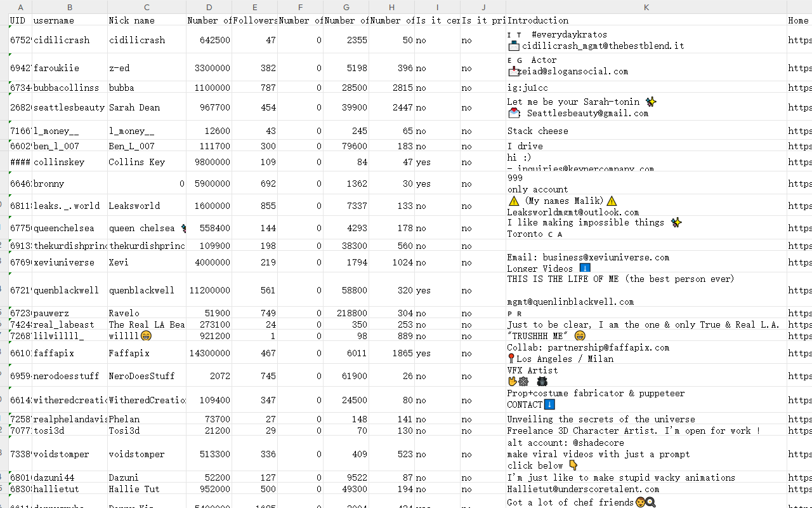Image resolution: width=812 pixels, height=508 pixels.
Task: Click the 'UID' header cell
Action: pyautogui.click(x=20, y=20)
